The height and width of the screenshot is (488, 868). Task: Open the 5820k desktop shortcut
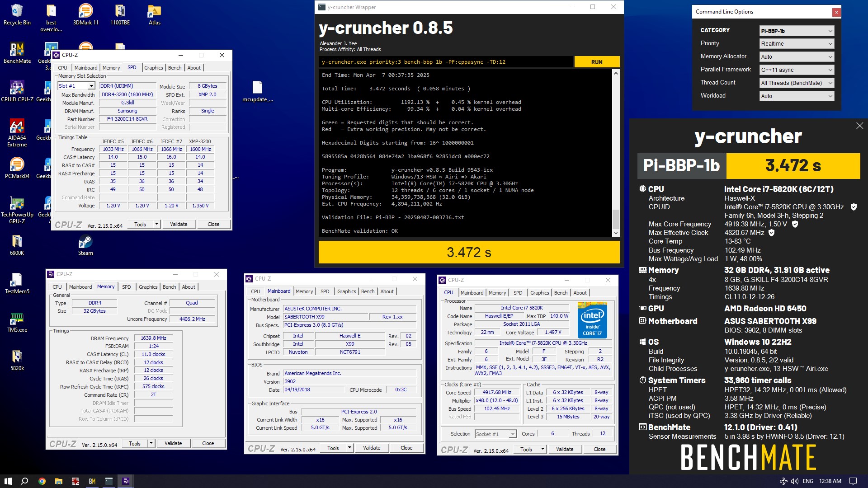[17, 360]
